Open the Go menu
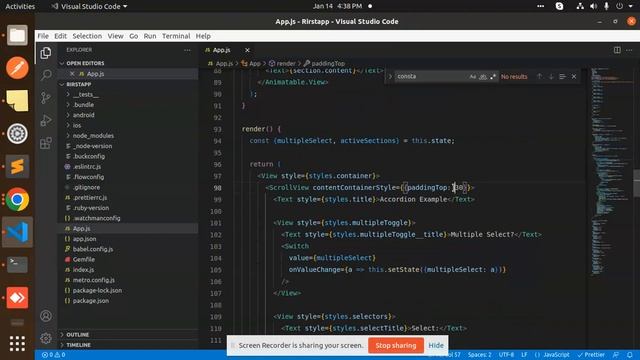This screenshot has width=640, height=360. pyautogui.click(x=133, y=36)
